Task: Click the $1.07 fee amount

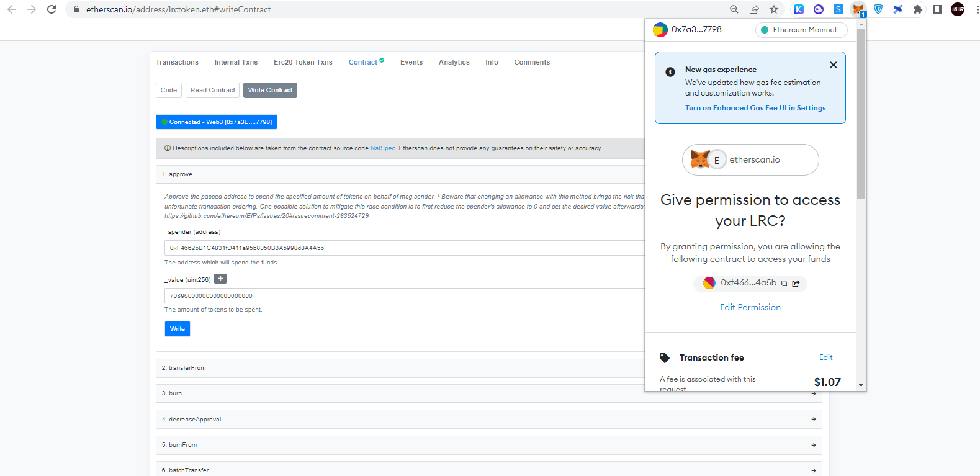Action: 827,382
